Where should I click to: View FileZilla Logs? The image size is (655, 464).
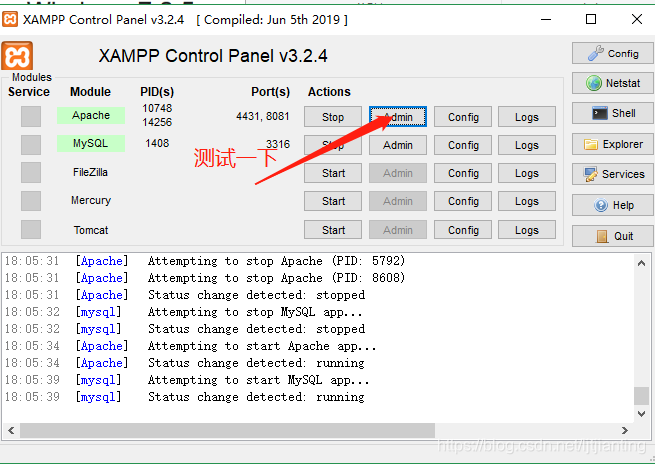point(527,173)
